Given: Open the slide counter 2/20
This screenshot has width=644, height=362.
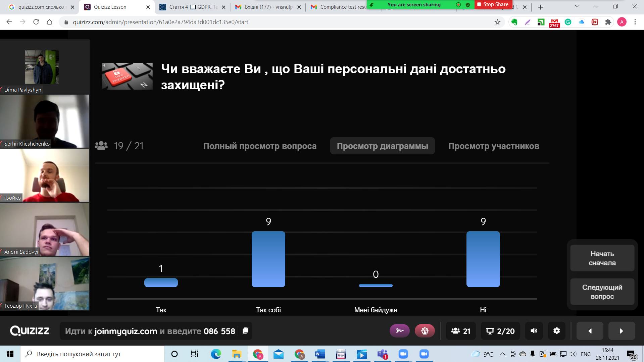Looking at the screenshot, I should 500,331.
